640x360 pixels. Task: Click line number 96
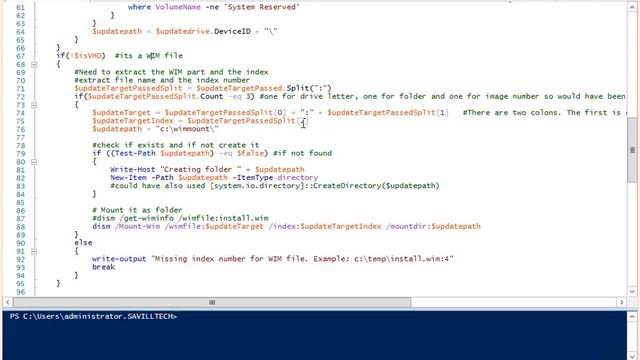[20, 292]
